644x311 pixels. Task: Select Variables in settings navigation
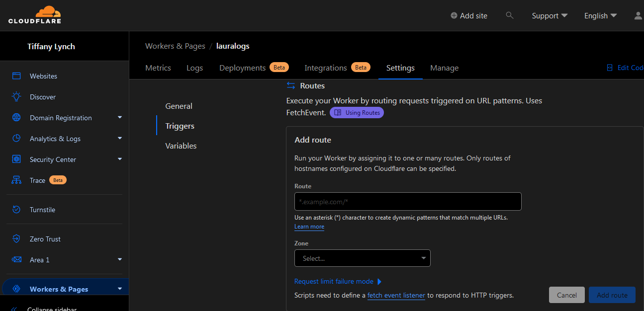tap(181, 146)
